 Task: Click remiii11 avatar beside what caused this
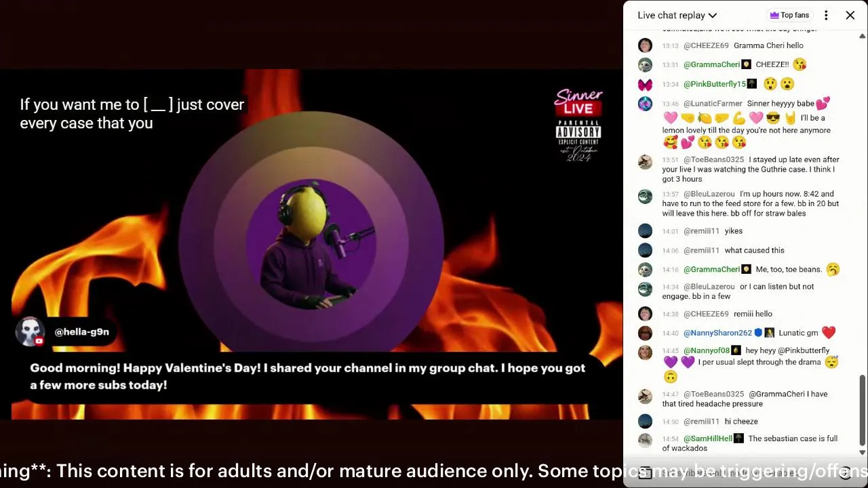pos(645,251)
